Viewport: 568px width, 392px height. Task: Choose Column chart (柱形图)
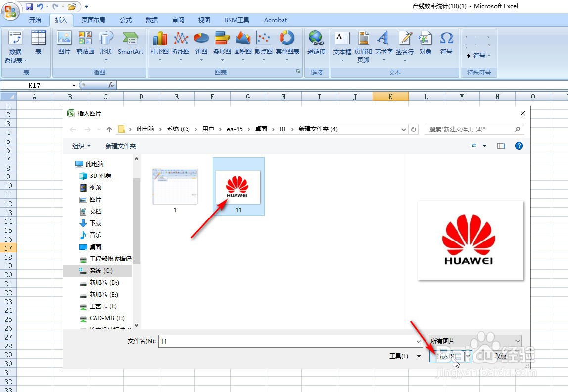coord(160,45)
